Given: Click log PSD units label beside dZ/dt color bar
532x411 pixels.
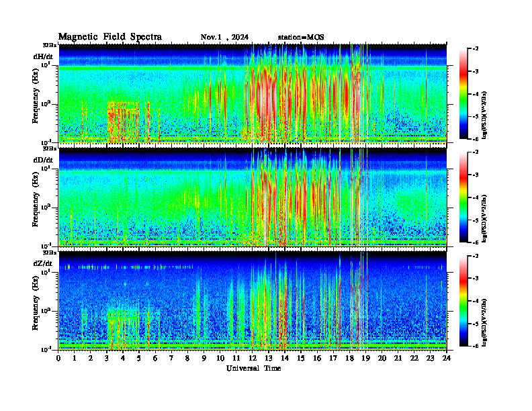Looking at the screenshot, I should [485, 322].
